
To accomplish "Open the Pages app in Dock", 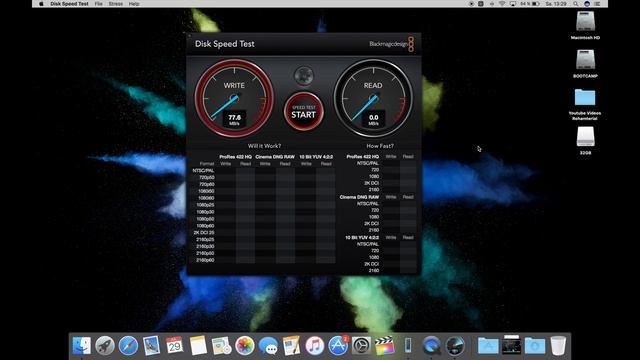I will pos(291,346).
